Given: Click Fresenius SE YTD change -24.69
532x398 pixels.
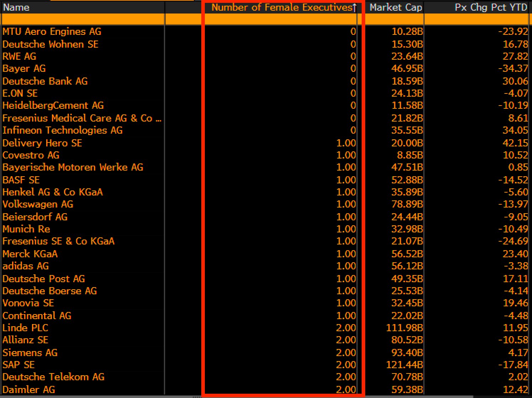Looking at the screenshot, I should [513, 241].
